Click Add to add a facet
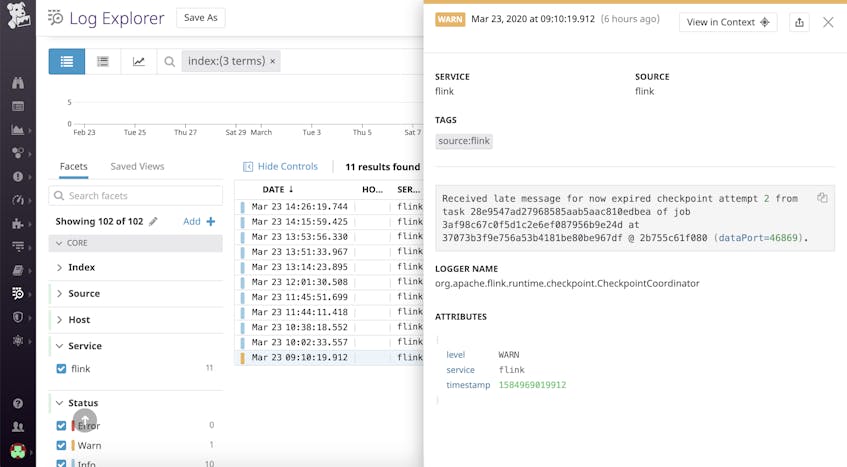The width and height of the screenshot is (847, 467). click(x=199, y=221)
